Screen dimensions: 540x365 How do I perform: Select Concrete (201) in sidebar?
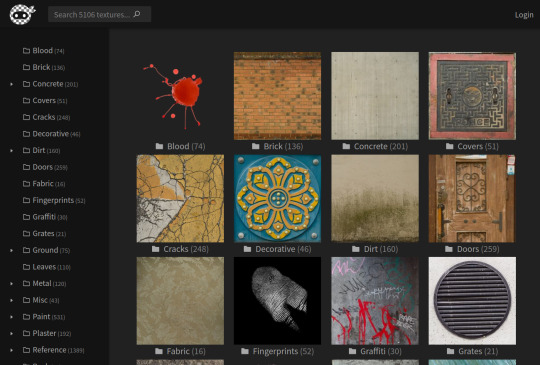pyautogui.click(x=50, y=84)
